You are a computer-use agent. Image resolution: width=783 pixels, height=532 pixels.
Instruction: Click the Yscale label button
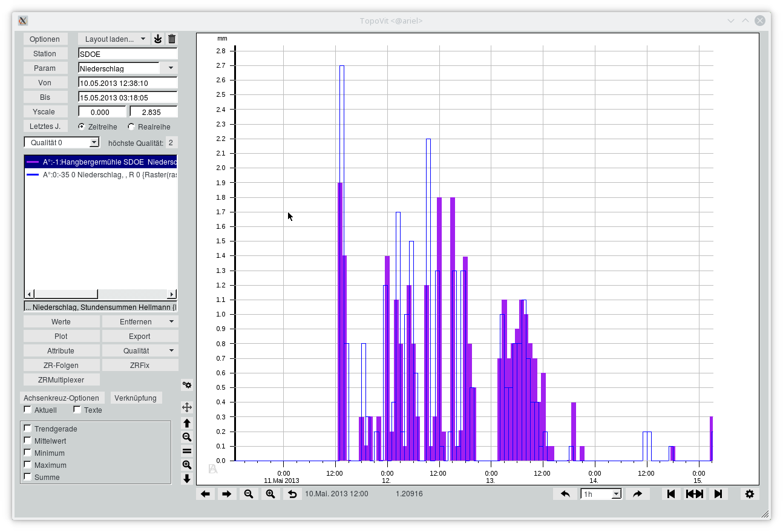coord(45,111)
